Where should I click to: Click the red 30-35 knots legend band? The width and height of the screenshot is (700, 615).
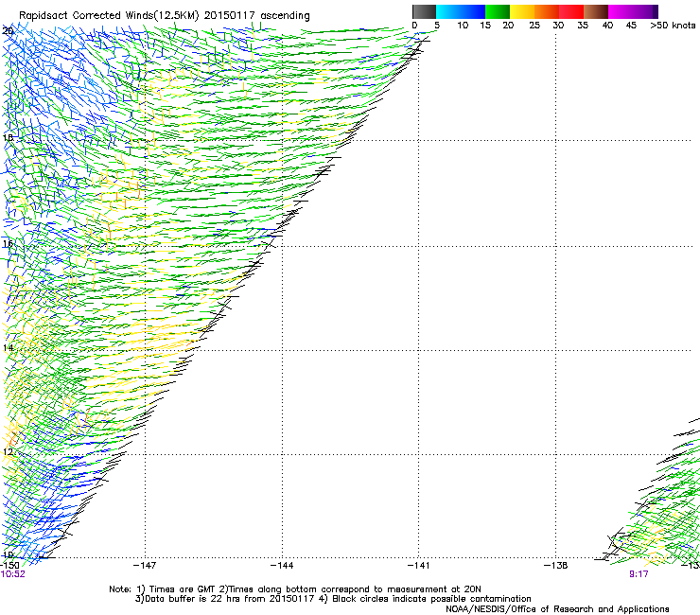(x=571, y=11)
